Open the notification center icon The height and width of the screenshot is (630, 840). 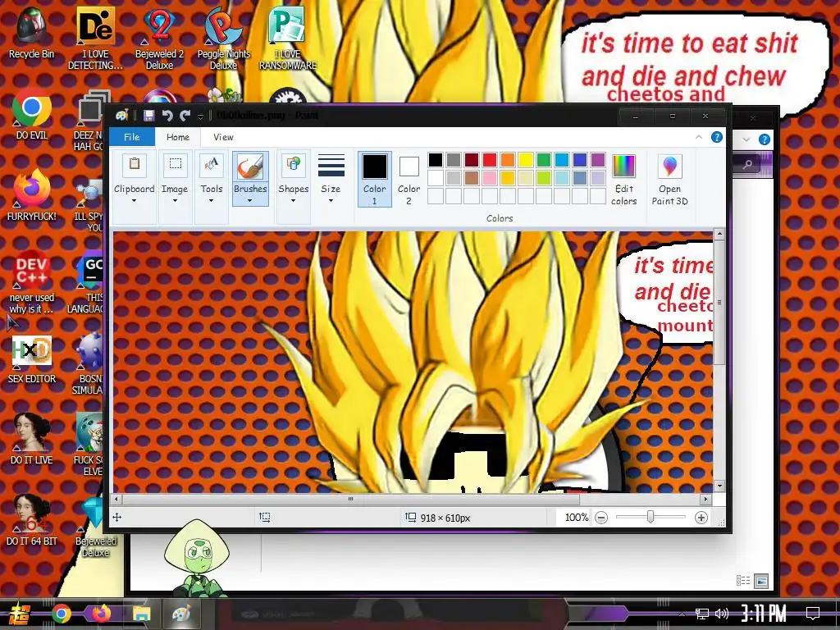pos(813,614)
